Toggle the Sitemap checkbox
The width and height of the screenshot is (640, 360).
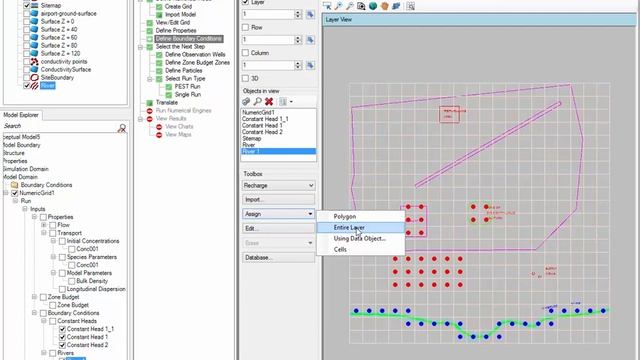tap(27, 6)
